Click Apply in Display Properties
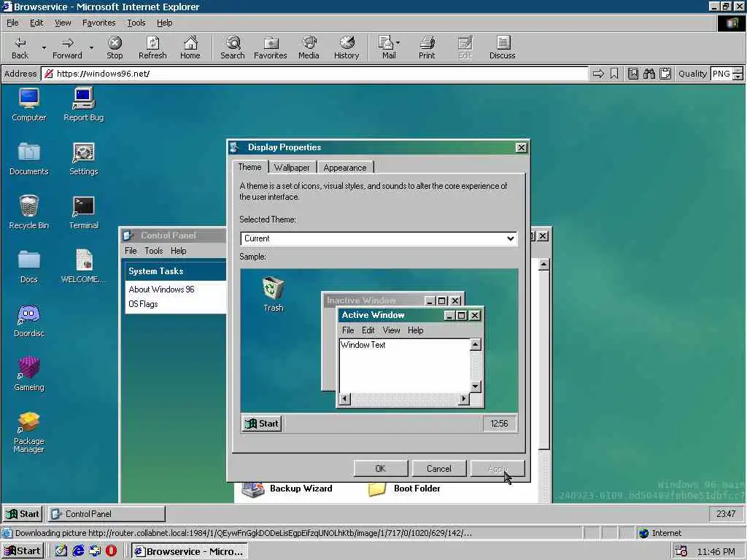 (x=498, y=469)
